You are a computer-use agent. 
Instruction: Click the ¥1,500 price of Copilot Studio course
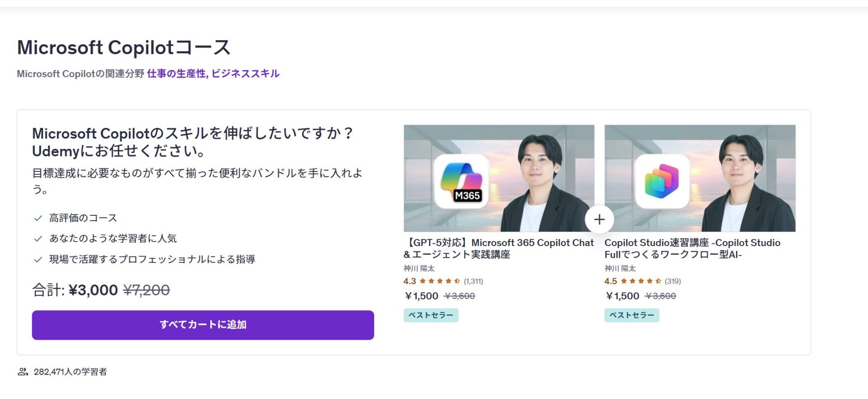click(x=622, y=296)
